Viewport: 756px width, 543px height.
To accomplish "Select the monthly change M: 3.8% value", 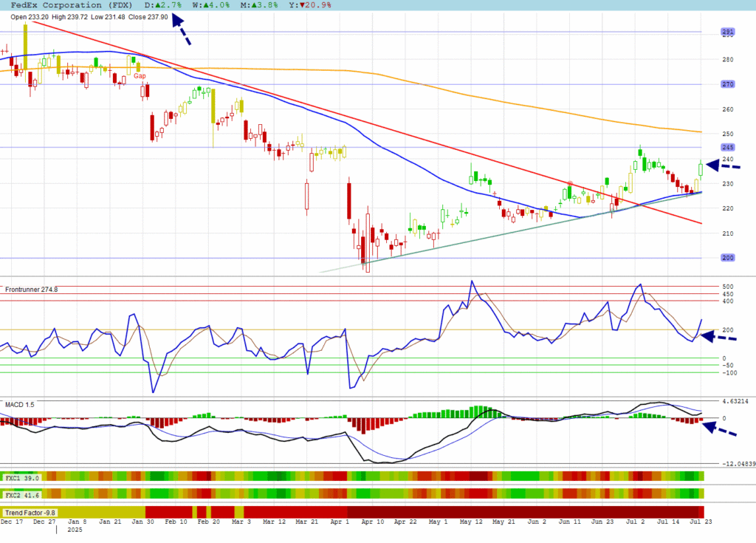I will (259, 5).
